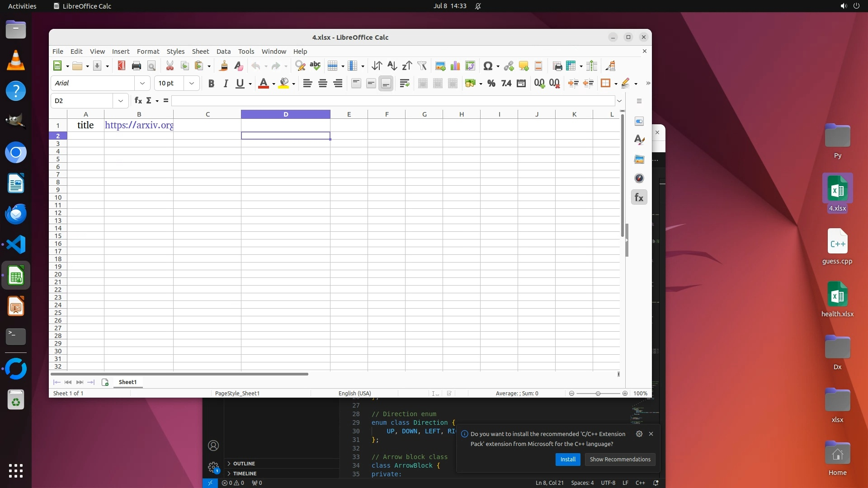Click the Sort Ascending icon
This screenshot has height=488, width=868.
(392, 66)
